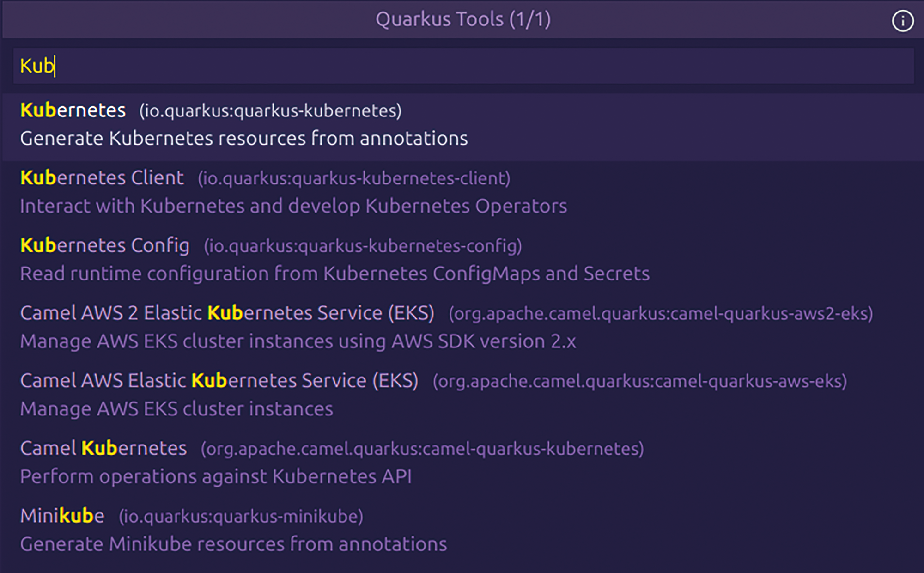Viewport: 924px width, 573px height.
Task: Click 'Perform operations against Kubernetes API' text
Action: pyautogui.click(x=216, y=477)
